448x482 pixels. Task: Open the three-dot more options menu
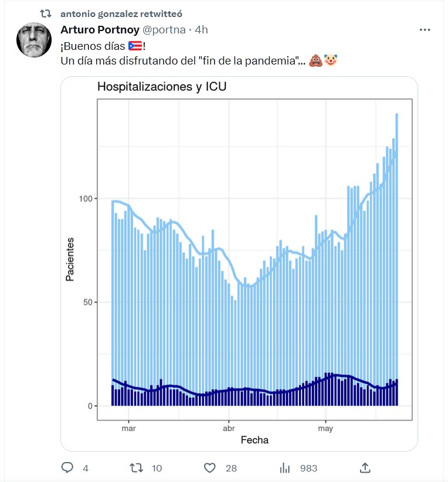click(426, 29)
